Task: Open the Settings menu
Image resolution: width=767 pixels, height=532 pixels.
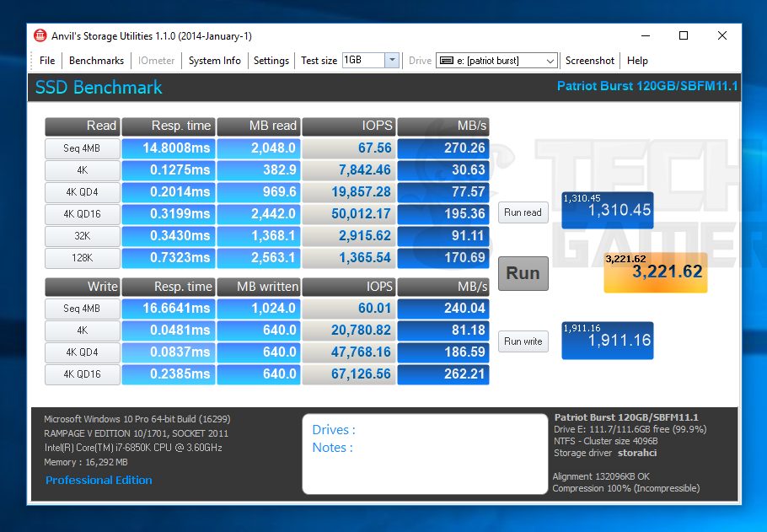Action: [x=271, y=61]
